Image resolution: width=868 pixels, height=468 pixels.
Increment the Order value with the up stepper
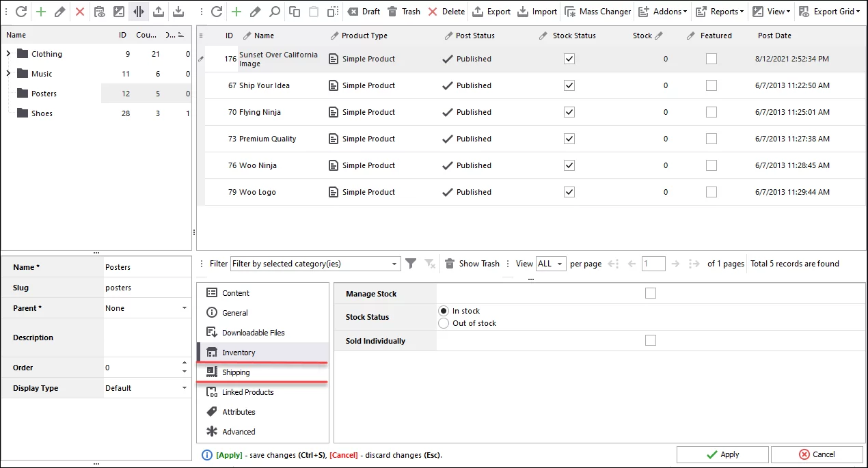click(183, 363)
